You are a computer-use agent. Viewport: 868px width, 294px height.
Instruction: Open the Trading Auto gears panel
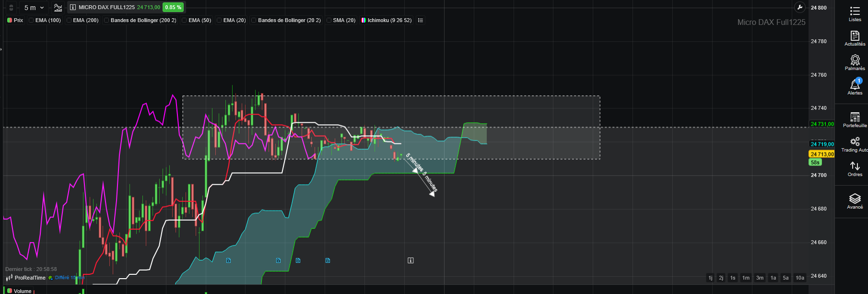[x=855, y=144]
